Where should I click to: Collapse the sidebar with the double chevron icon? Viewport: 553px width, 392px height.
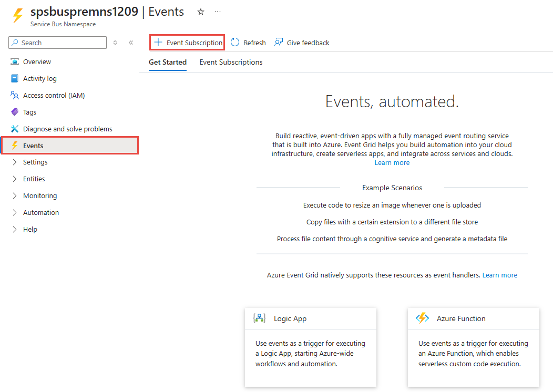131,43
